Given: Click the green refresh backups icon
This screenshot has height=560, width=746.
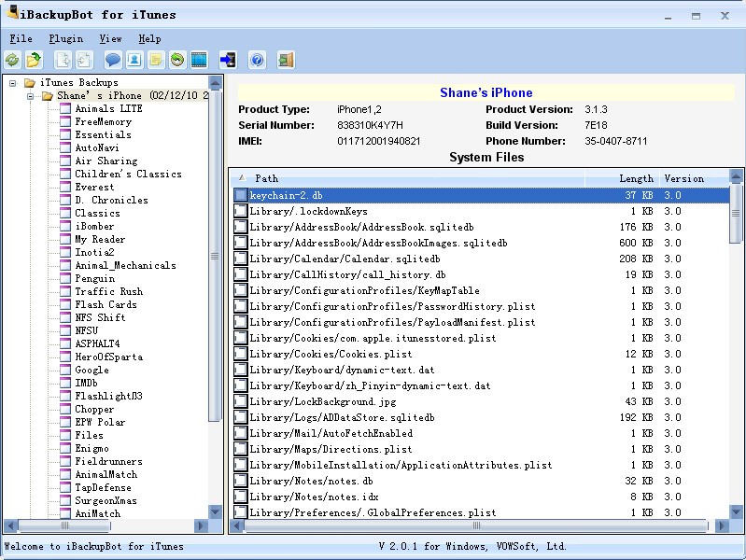Looking at the screenshot, I should [x=12, y=60].
